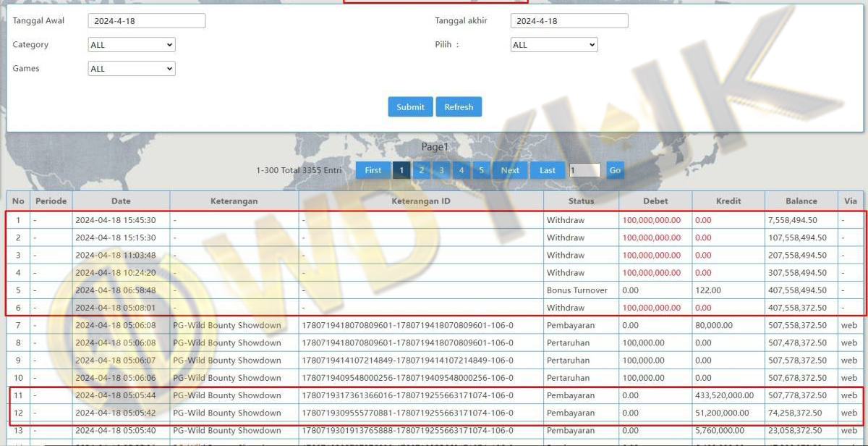This screenshot has width=868, height=446.
Task: Click the Tanggal Awal date field
Action: 147,21
